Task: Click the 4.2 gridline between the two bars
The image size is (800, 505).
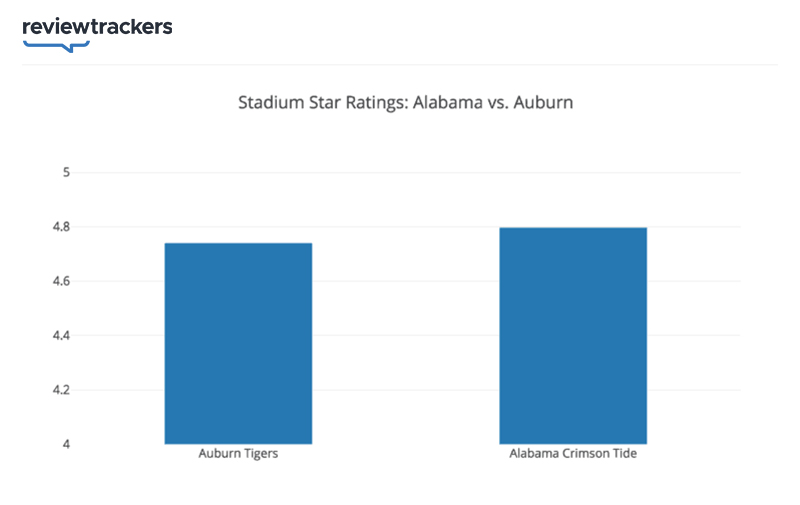Action: point(405,389)
